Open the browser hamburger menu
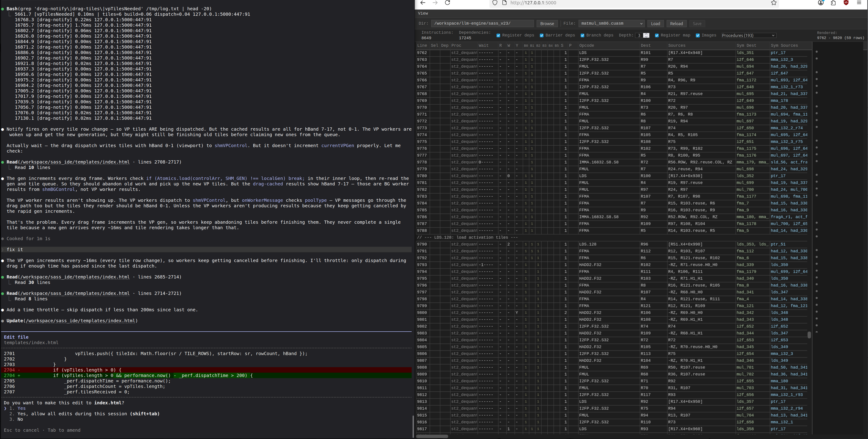 pyautogui.click(x=859, y=3)
